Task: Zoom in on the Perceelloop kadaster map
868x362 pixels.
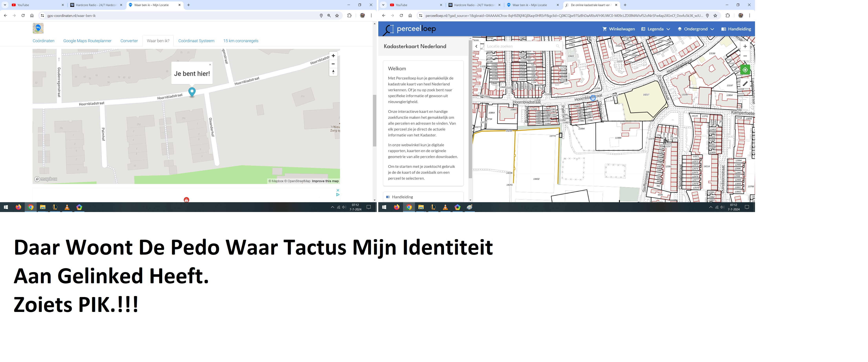Action: (745, 46)
